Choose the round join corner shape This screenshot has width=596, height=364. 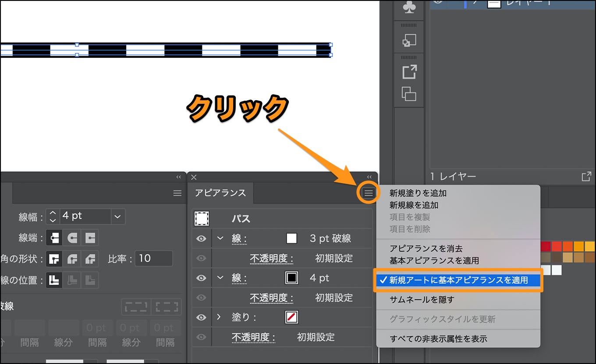coord(72,259)
